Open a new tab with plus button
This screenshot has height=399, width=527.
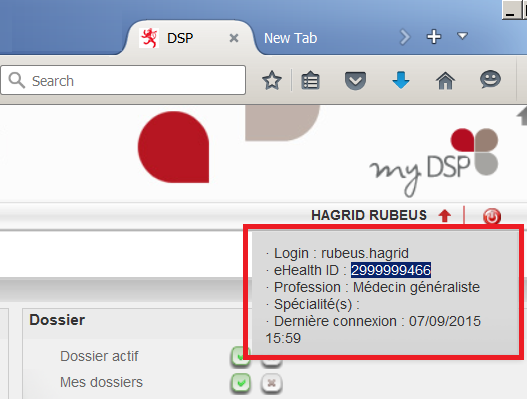click(x=434, y=37)
